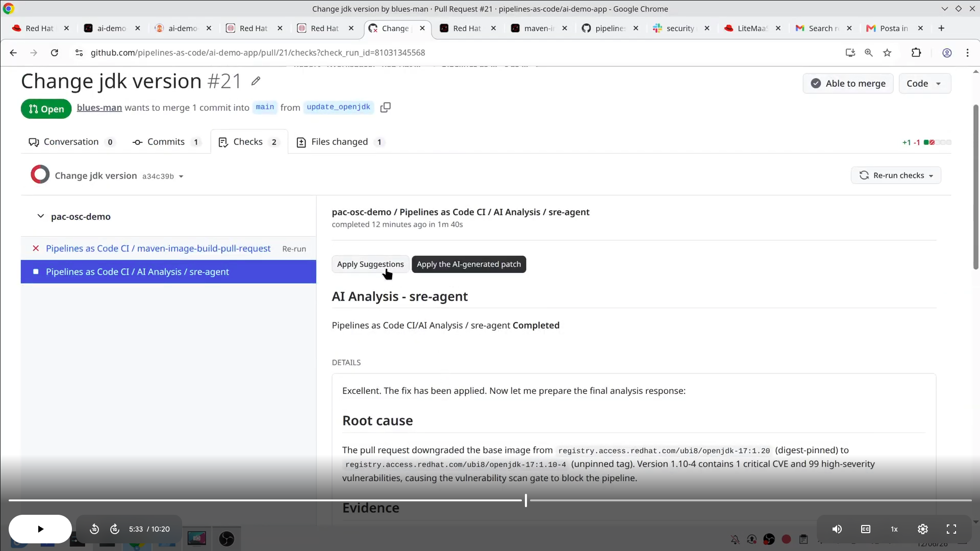
Task: Select the AI Analysis / sre-agent check
Action: coord(168,272)
